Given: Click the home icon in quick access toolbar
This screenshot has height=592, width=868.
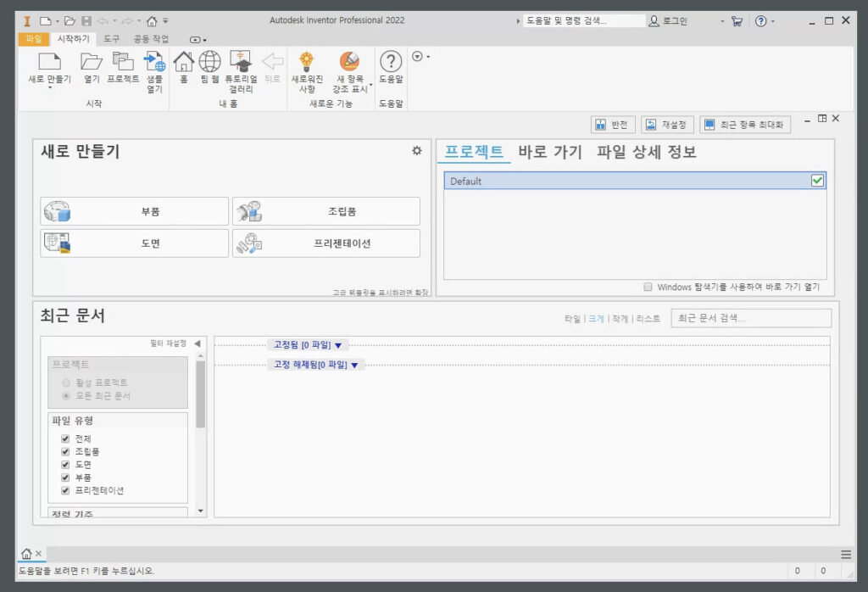Looking at the screenshot, I should coord(152,21).
